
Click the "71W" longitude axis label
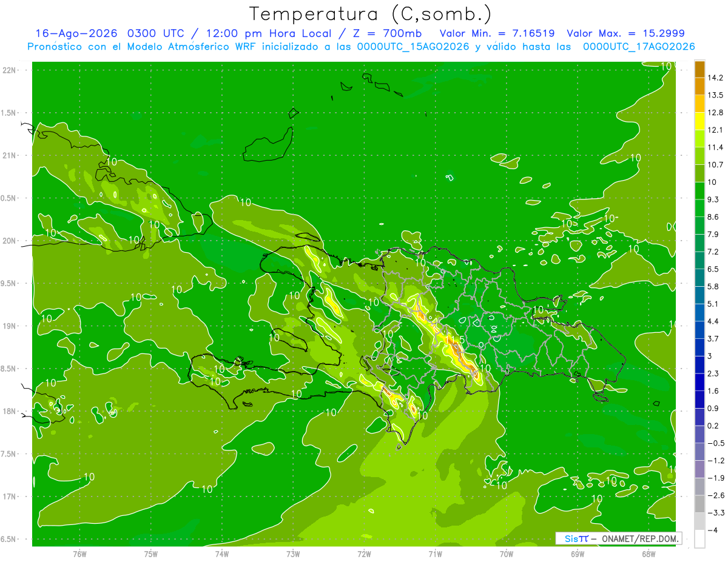pyautogui.click(x=435, y=554)
